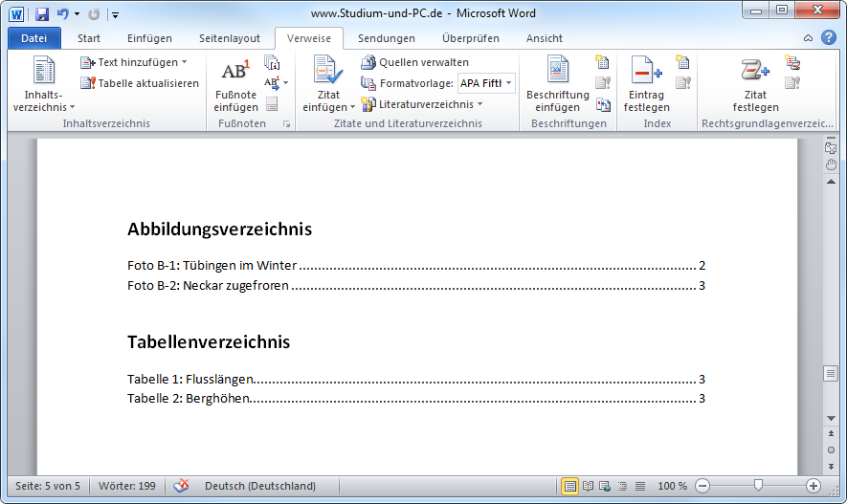This screenshot has width=847, height=504.
Task: Open the Inhaltsverzeichnis gallery dropdown
Action: click(44, 84)
